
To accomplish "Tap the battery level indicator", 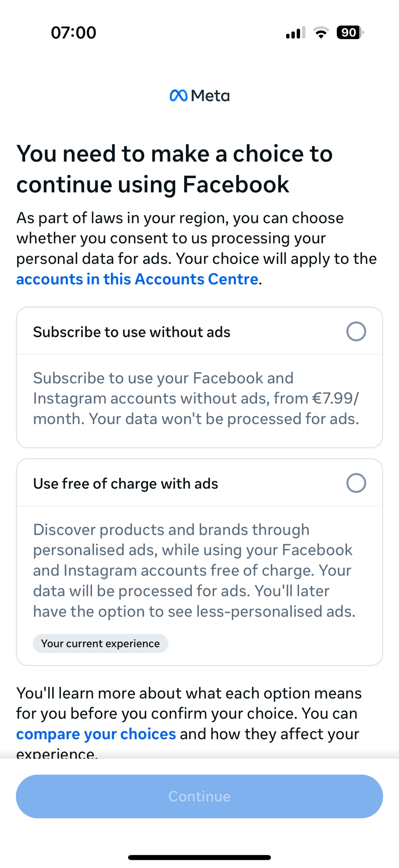I will (350, 33).
